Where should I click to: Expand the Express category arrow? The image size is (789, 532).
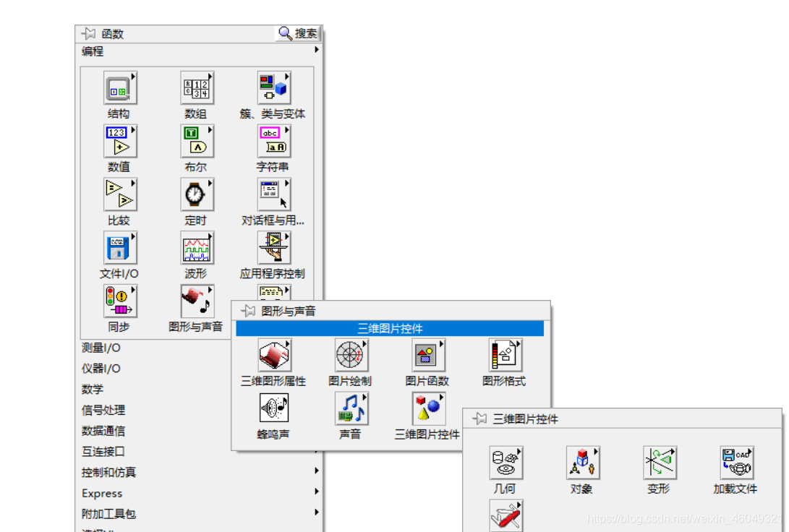tap(317, 492)
